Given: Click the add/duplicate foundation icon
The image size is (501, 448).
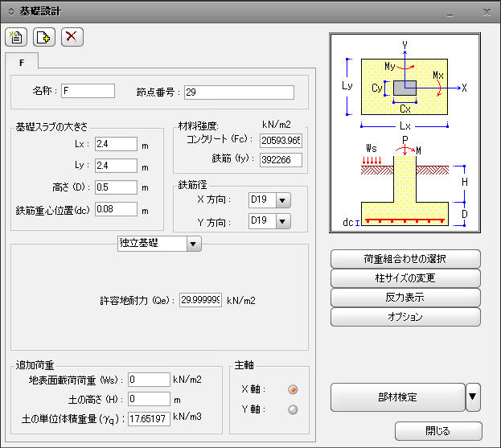Looking at the screenshot, I should 44,37.
